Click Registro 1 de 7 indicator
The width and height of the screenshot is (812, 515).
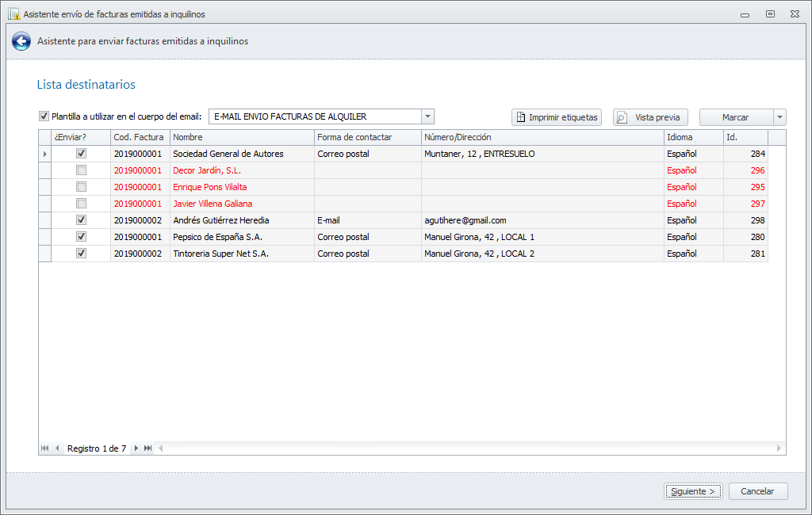[97, 448]
